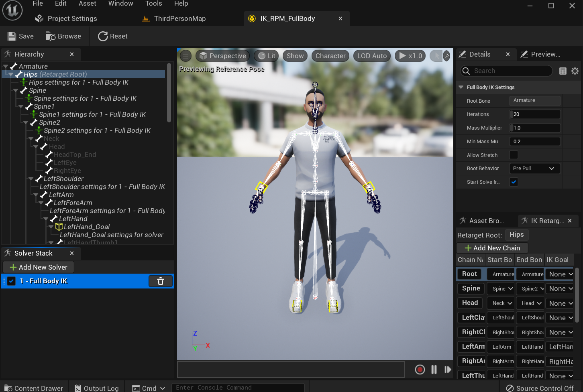Adjust playback speed via x1.0 control
The image size is (583, 392).
point(410,56)
